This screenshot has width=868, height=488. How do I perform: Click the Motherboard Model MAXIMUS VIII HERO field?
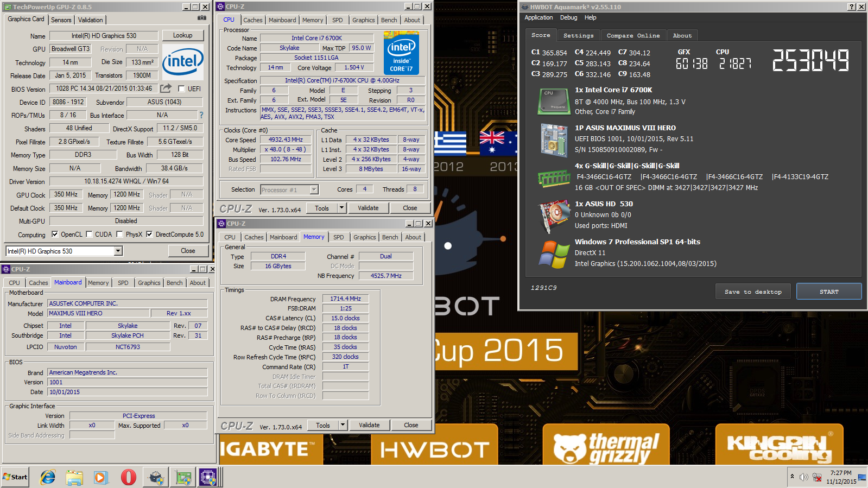pos(98,313)
